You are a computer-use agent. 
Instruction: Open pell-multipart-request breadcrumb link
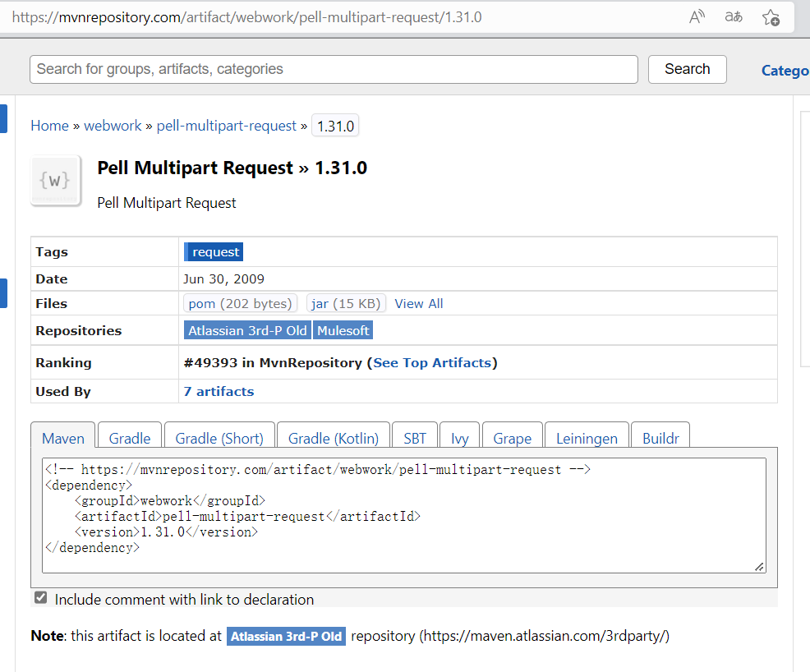pos(226,126)
